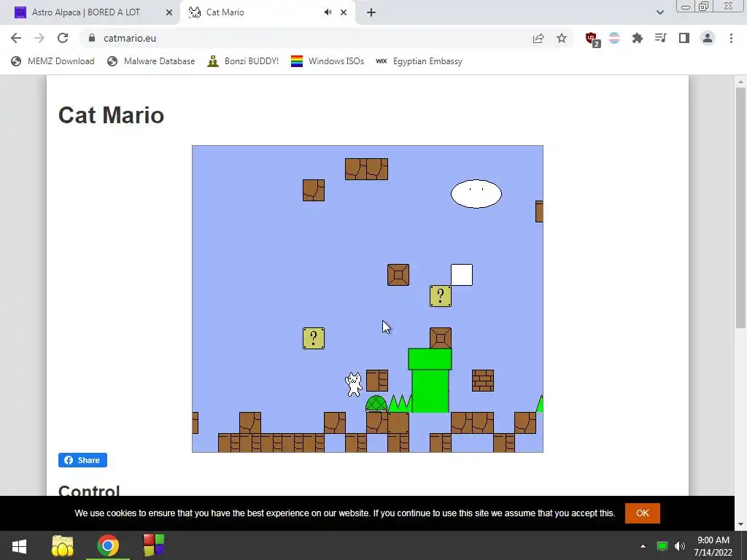Expand the tab search chevron

click(x=659, y=12)
